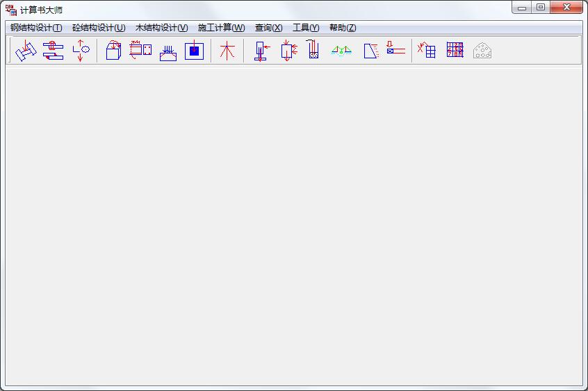Click the green truss support icon
Viewport: 588px width, 391px height.
point(341,51)
